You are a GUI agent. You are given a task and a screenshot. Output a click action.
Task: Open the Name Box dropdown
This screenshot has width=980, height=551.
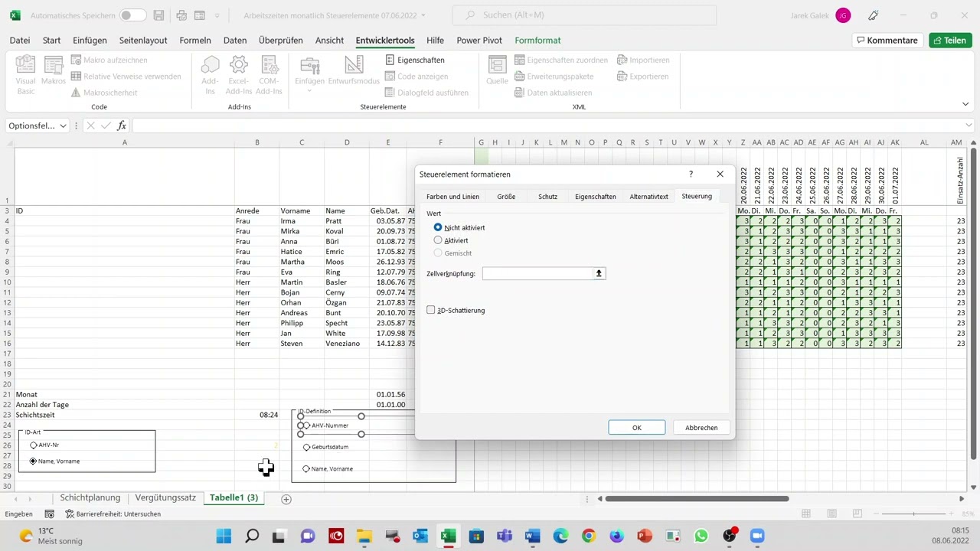pos(63,126)
